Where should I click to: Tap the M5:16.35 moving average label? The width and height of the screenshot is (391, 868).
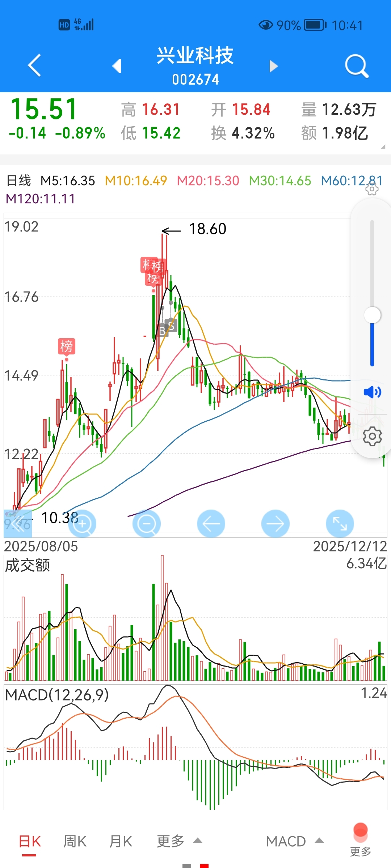pyautogui.click(x=68, y=180)
